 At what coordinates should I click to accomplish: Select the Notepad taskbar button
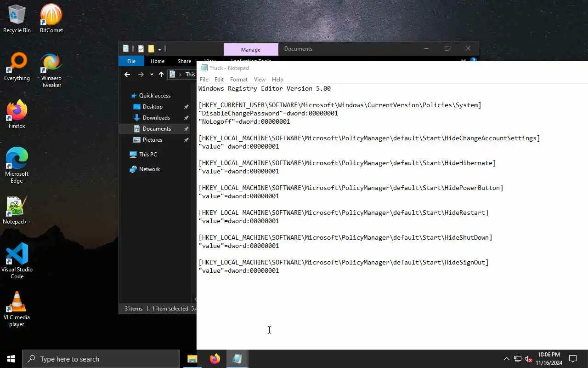point(237,359)
